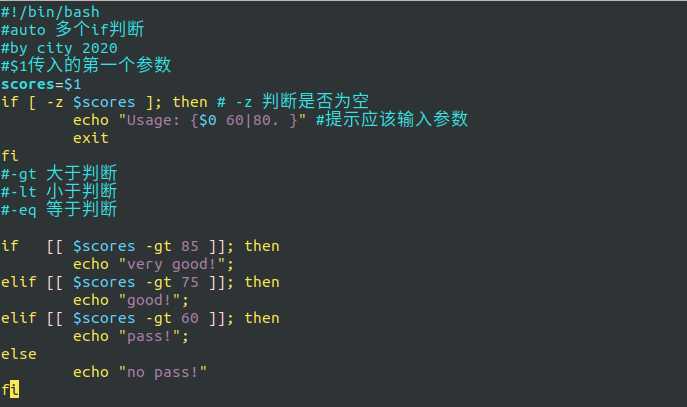Click the "very good!" string
This screenshot has height=407, width=687.
tap(172, 265)
